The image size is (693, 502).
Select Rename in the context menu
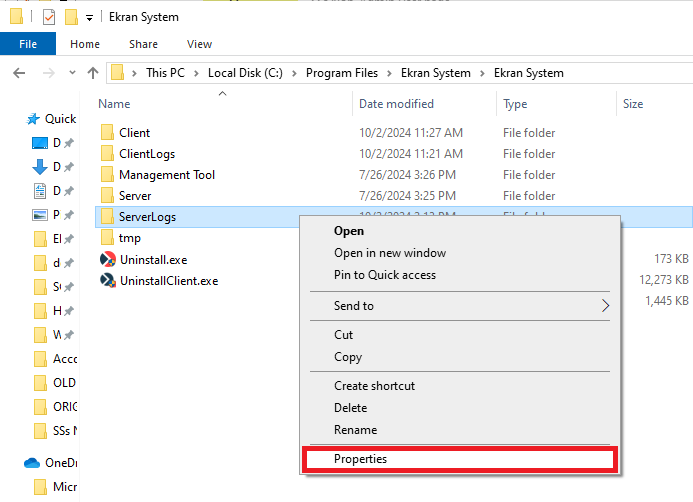point(355,430)
